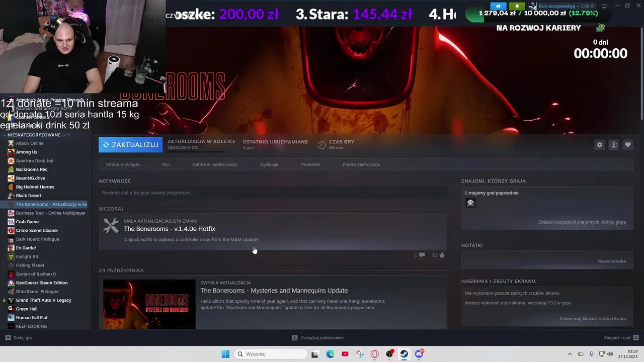Open the Poradniki tab
This screenshot has height=362, width=644.
(x=310, y=164)
